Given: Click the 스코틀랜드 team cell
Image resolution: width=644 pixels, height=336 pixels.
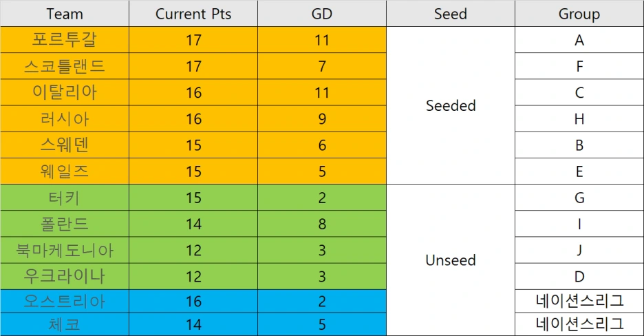Looking at the screenshot, I should (65, 66).
